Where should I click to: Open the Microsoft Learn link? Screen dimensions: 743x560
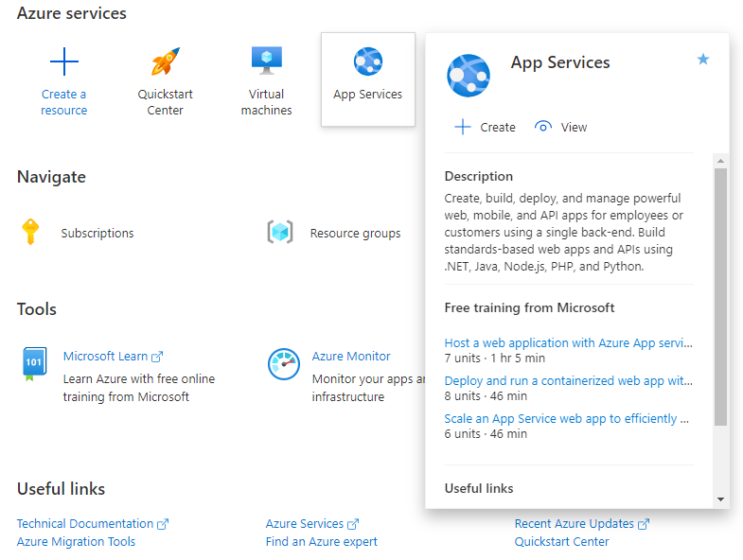105,357
